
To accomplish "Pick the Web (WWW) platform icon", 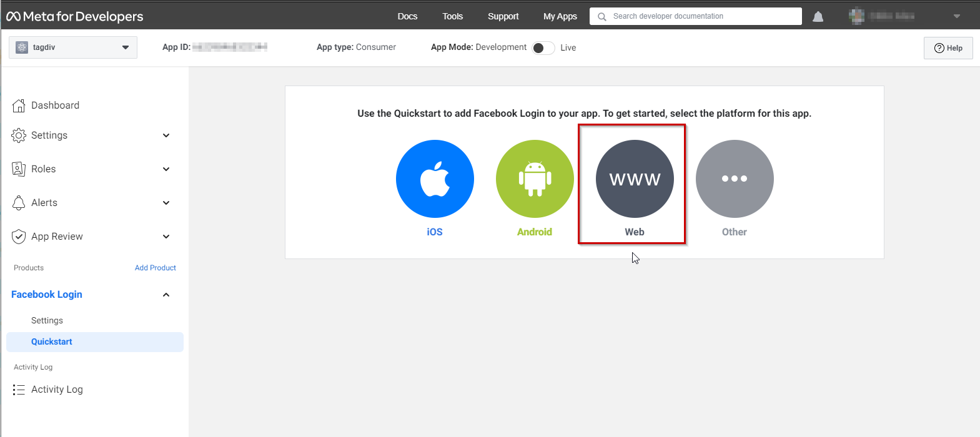I will (x=635, y=179).
